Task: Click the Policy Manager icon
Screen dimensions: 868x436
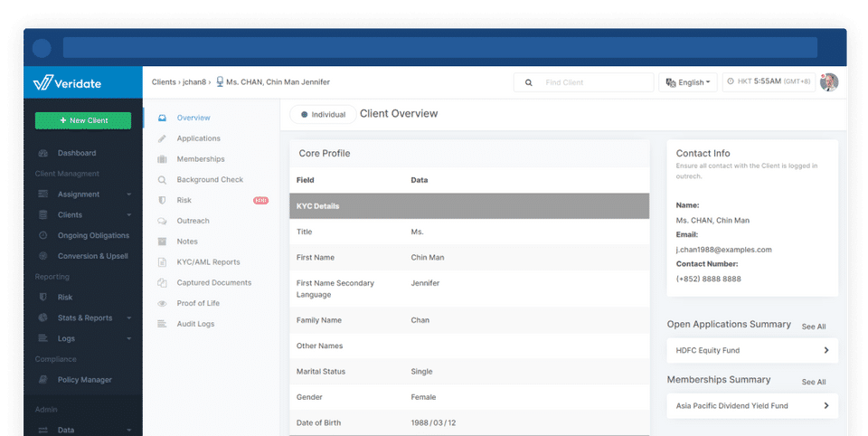Action: (x=42, y=380)
